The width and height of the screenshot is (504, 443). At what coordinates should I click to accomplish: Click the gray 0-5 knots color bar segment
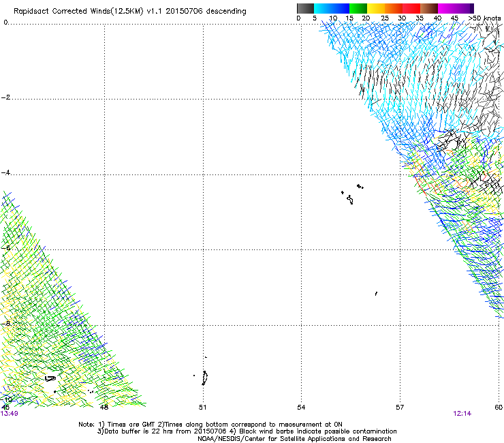[305, 8]
